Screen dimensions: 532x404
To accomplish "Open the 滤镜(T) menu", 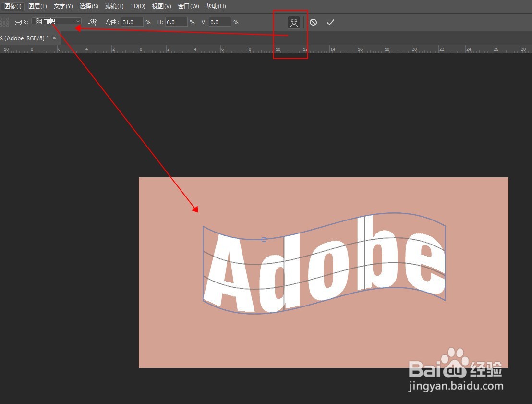I will click(114, 6).
